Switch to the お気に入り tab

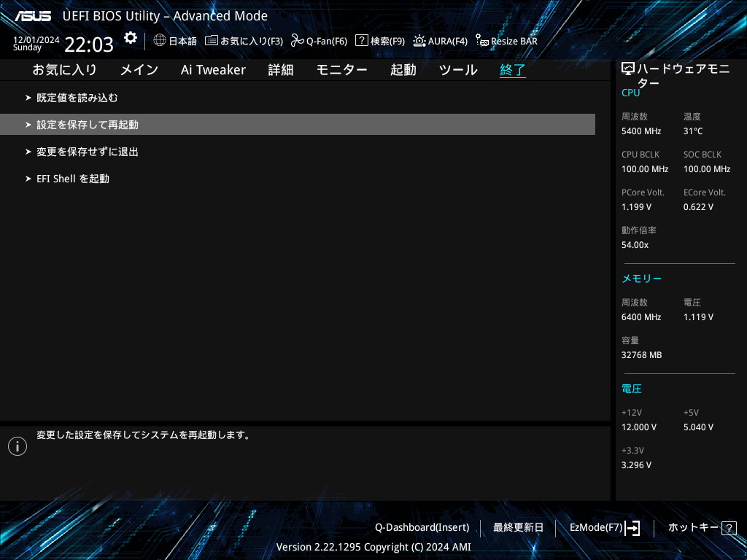(64, 70)
